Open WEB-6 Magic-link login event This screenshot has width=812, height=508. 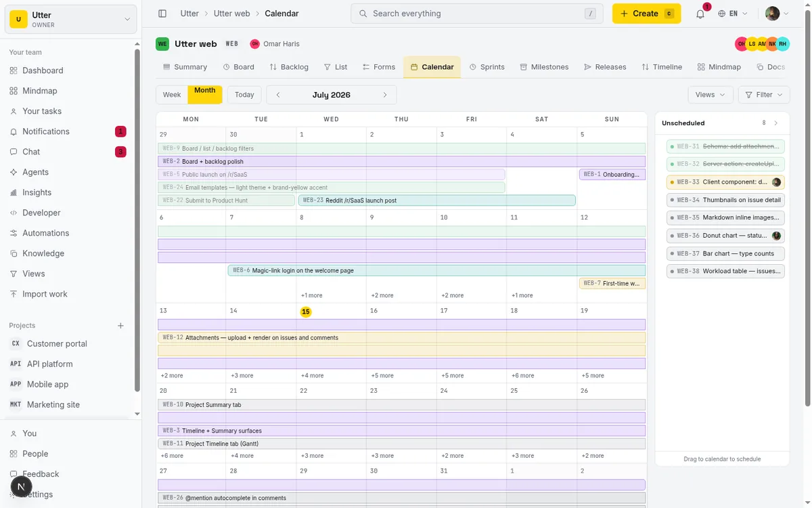point(437,270)
